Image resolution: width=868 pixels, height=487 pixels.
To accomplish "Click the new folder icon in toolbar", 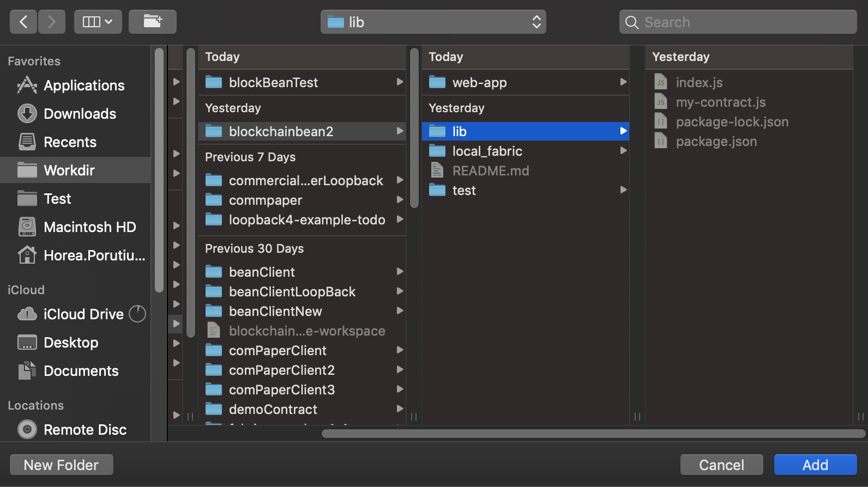I will tap(153, 22).
